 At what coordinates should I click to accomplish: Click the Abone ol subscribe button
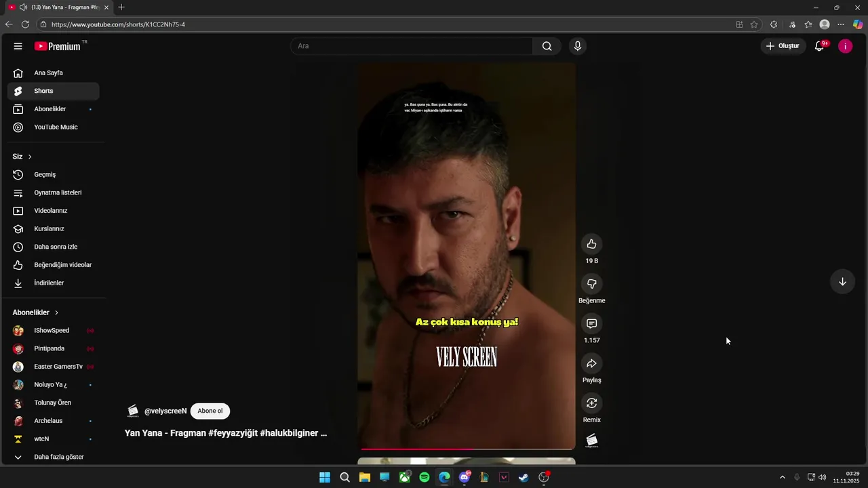[210, 411]
